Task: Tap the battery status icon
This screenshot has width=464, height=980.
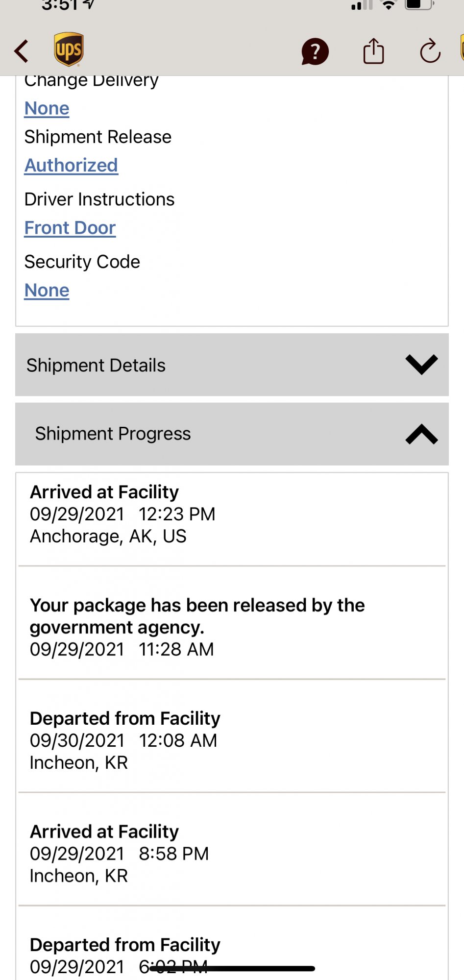Action: [419, 5]
